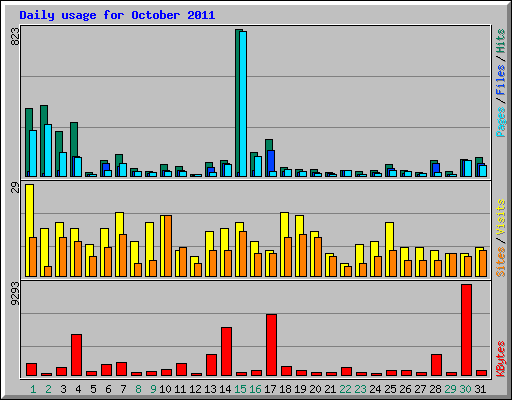Click day 30 on the x-axis
The height and width of the screenshot is (400, 512).
tap(465, 389)
